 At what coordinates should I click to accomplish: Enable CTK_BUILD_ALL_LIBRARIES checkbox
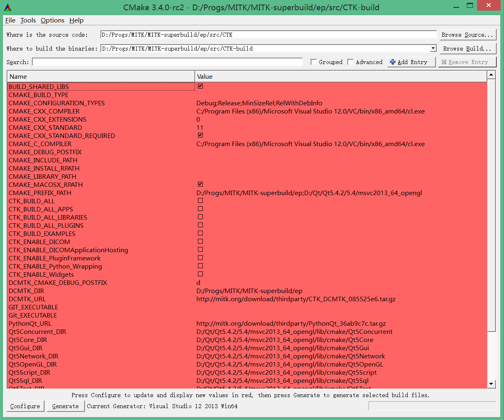[200, 217]
